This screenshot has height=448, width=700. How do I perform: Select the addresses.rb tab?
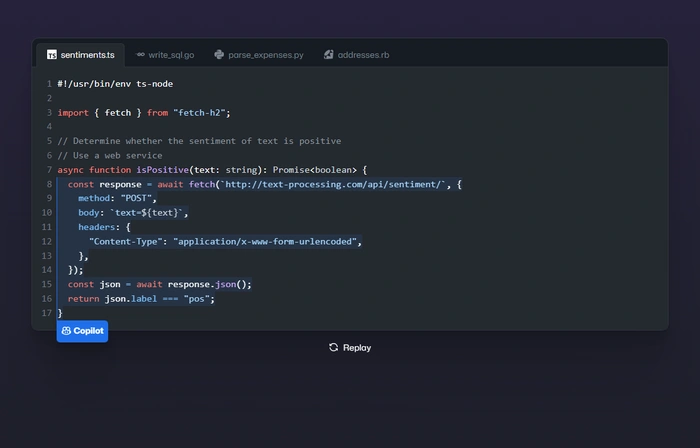366,55
